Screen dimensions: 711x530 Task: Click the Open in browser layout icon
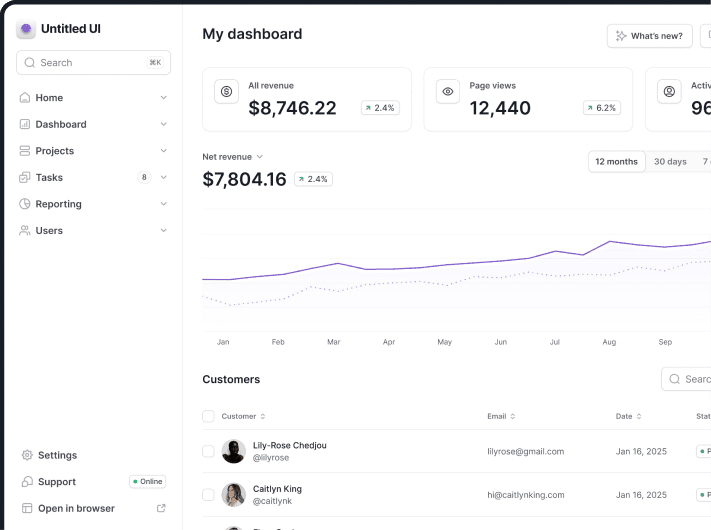27,508
